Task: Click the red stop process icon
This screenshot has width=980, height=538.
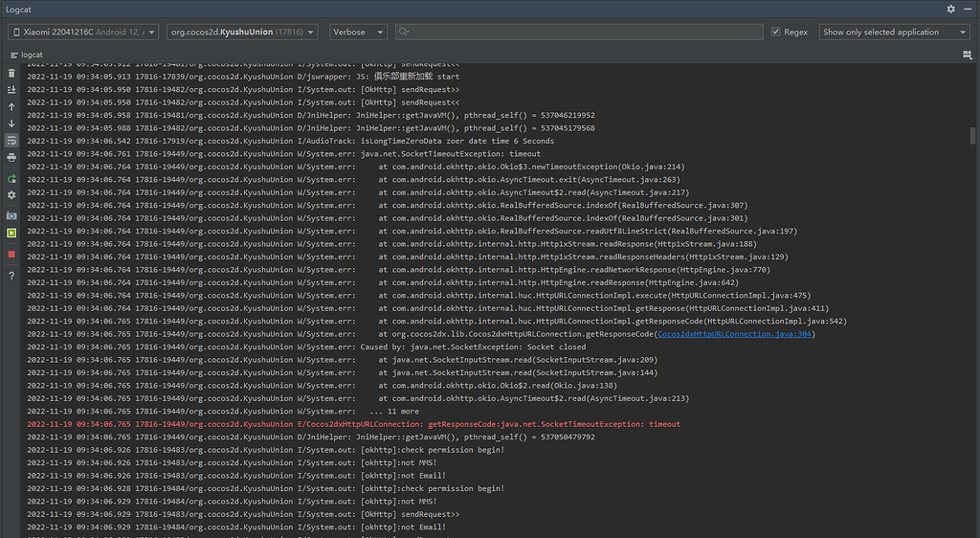Action: (11, 255)
